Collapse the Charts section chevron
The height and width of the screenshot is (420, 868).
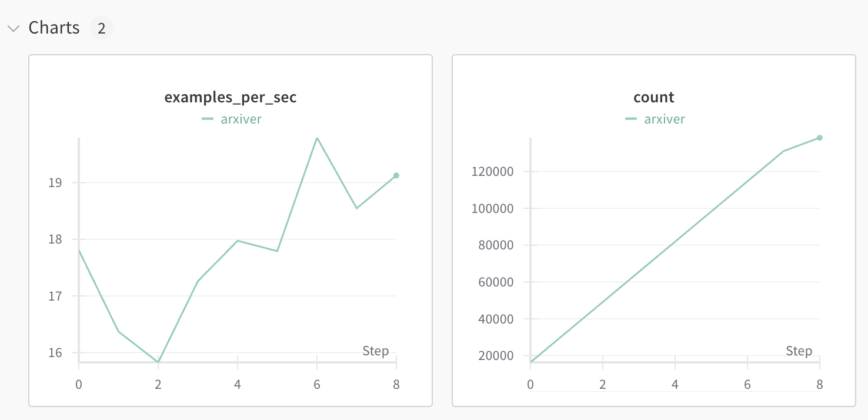pyautogui.click(x=14, y=28)
